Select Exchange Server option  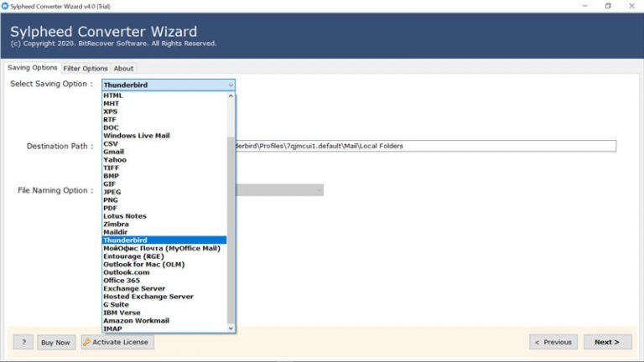[164, 288]
